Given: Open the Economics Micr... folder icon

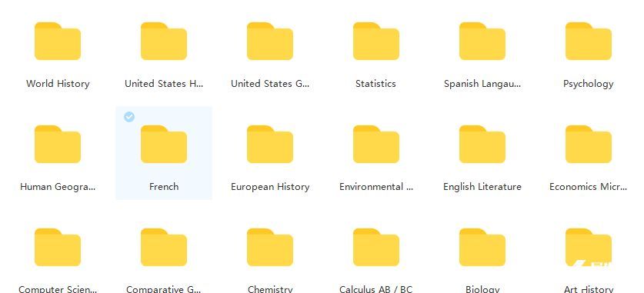Looking at the screenshot, I should [x=589, y=144].
